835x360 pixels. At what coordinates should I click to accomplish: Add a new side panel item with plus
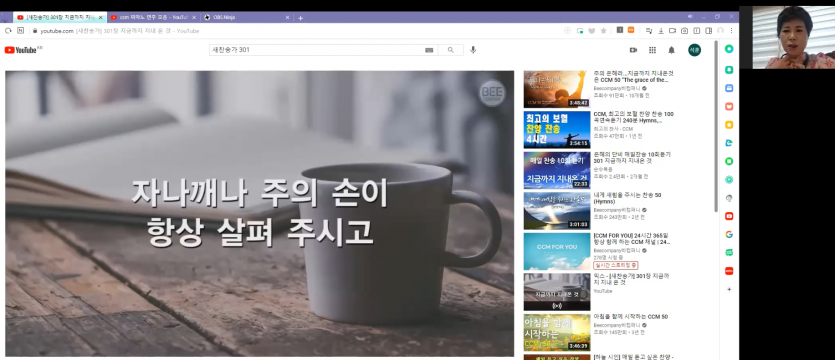(729, 289)
